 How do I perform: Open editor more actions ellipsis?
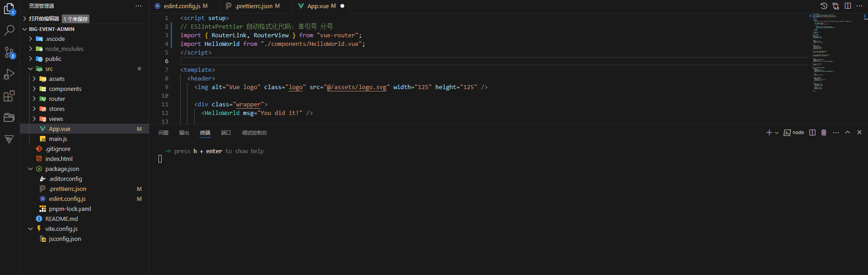859,6
